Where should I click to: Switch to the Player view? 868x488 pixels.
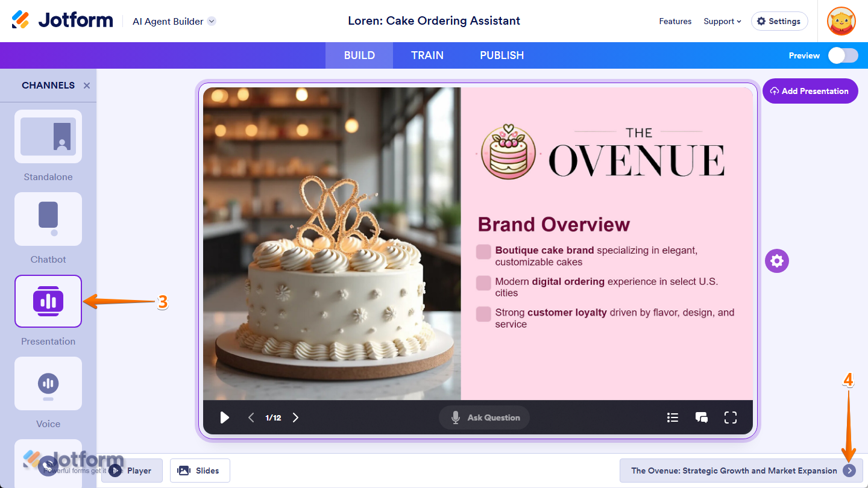pos(132,471)
